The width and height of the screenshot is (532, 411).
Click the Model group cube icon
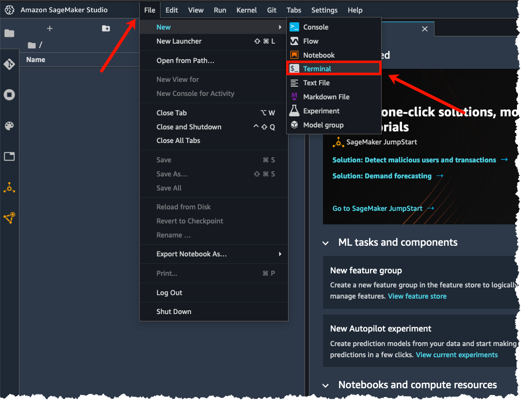coord(294,125)
